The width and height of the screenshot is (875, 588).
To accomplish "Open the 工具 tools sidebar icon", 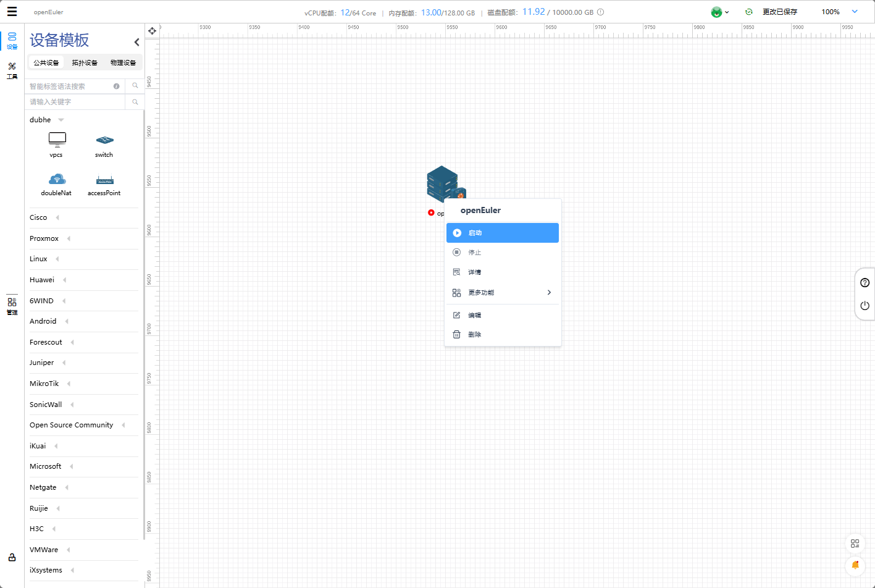I will coord(12,70).
